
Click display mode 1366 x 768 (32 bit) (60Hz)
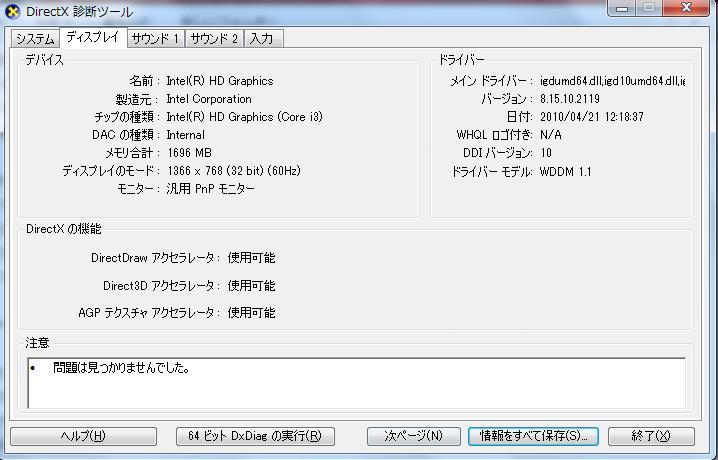[x=234, y=171]
